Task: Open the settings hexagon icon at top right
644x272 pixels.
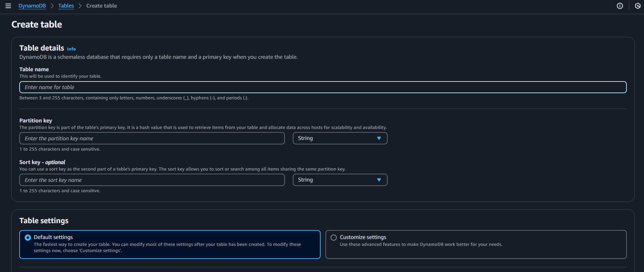Action: coord(638,6)
